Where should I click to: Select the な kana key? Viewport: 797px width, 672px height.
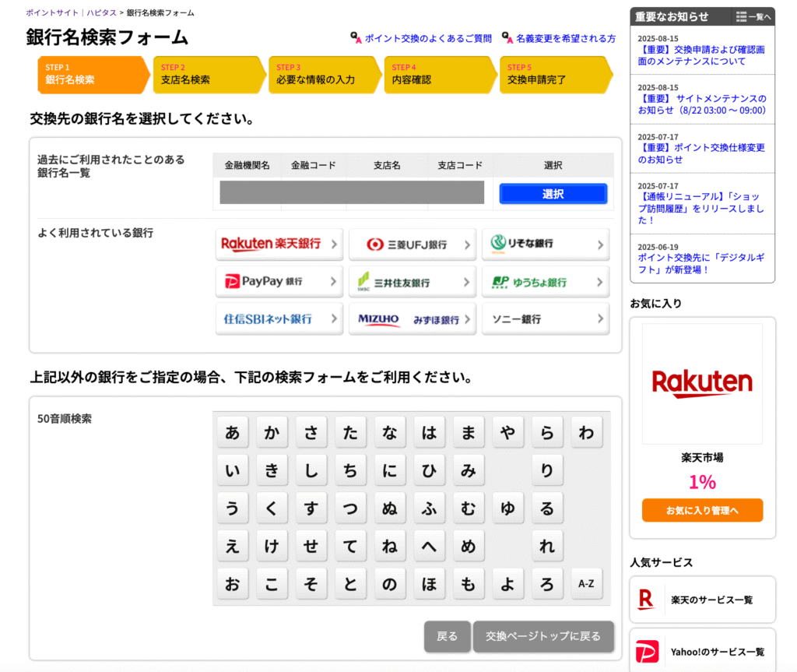[x=390, y=432]
